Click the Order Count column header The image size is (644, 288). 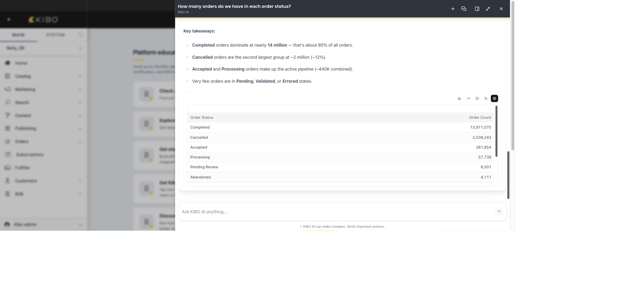click(480, 117)
